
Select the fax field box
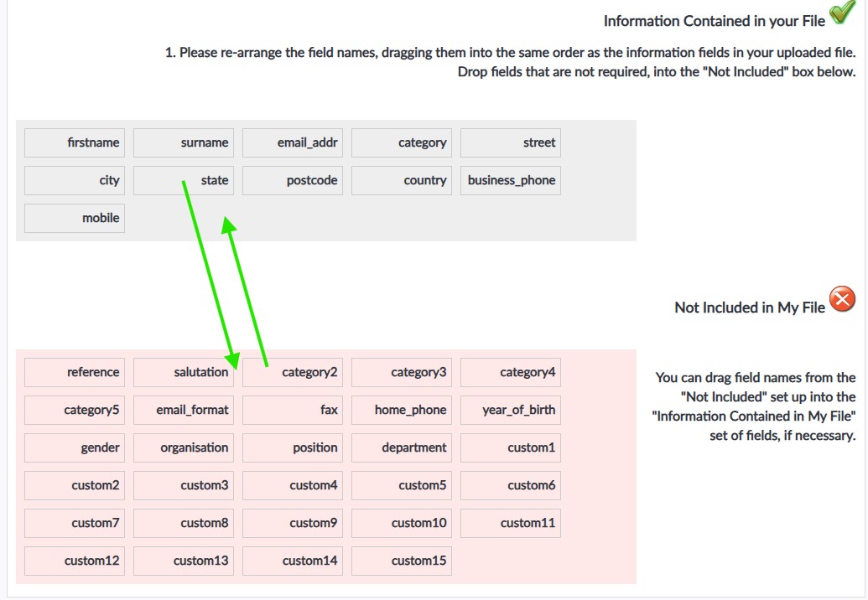pos(293,410)
